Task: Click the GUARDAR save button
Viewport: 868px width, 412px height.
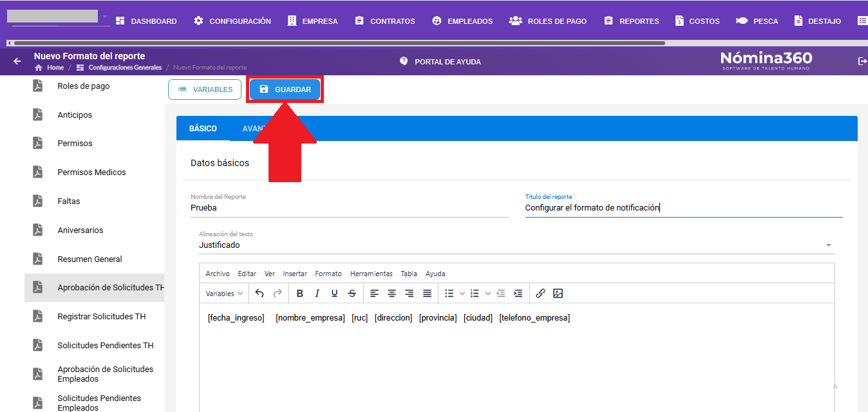Action: click(x=285, y=89)
